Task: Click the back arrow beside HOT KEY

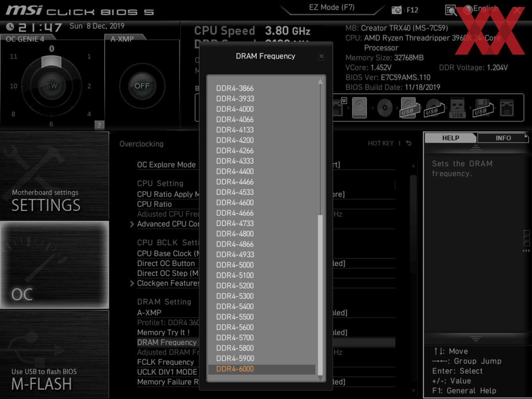Action: click(x=409, y=143)
